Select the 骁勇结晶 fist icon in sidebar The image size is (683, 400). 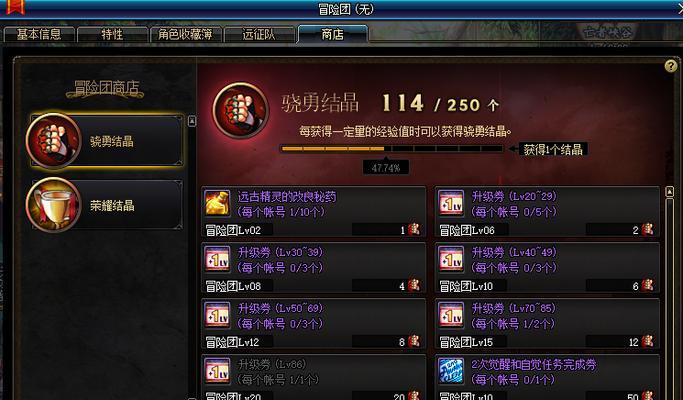(x=54, y=140)
